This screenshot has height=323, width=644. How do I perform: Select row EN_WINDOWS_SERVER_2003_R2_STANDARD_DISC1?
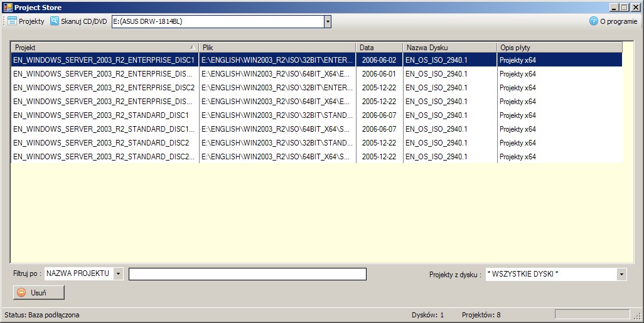[x=316, y=115]
